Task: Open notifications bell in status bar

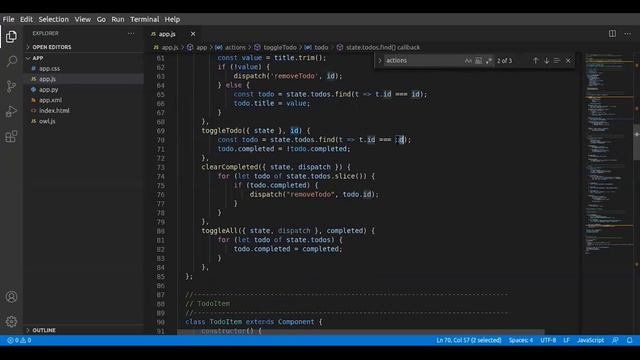Action: (x=630, y=340)
